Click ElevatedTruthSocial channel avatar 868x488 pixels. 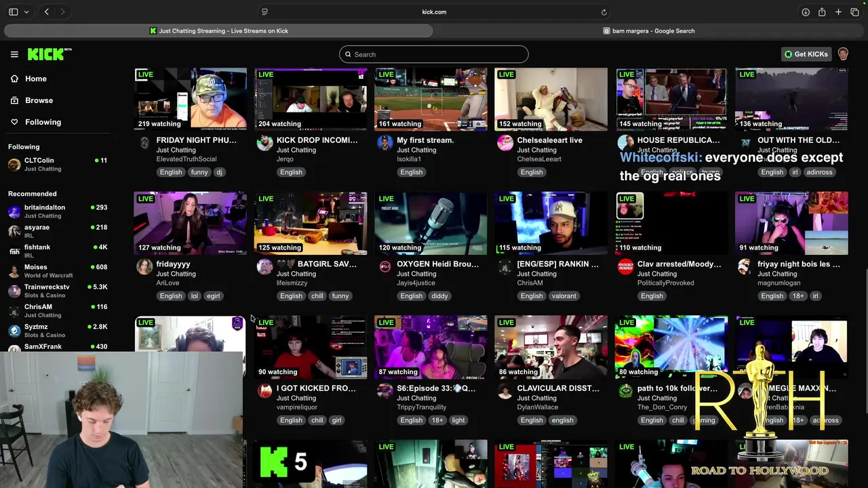[144, 142]
